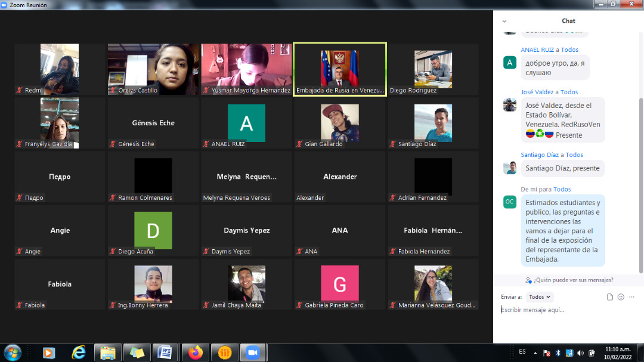Open the chat file attachment icon
This screenshot has width=644, height=362.
click(x=610, y=297)
